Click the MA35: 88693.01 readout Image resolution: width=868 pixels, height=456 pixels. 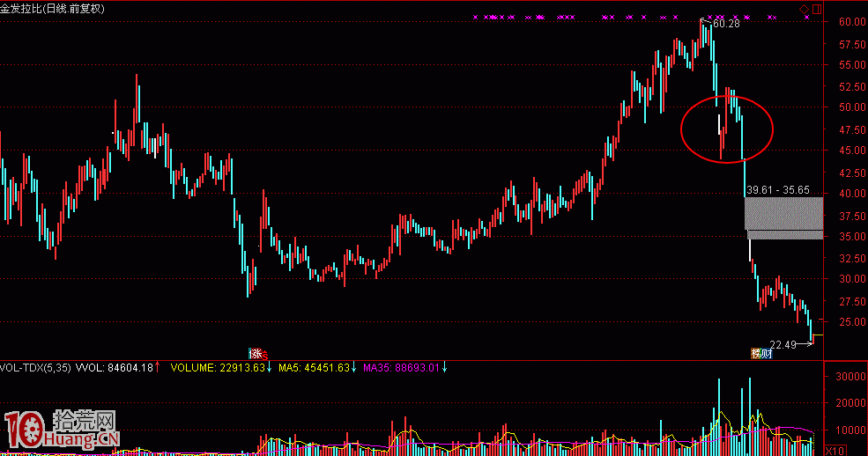401,368
